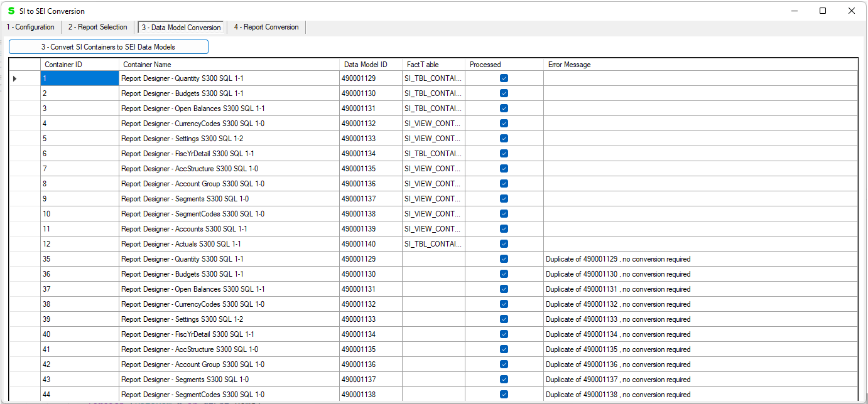Switch to the 1 - Configuration tab
The width and height of the screenshot is (868, 404).
coord(30,27)
